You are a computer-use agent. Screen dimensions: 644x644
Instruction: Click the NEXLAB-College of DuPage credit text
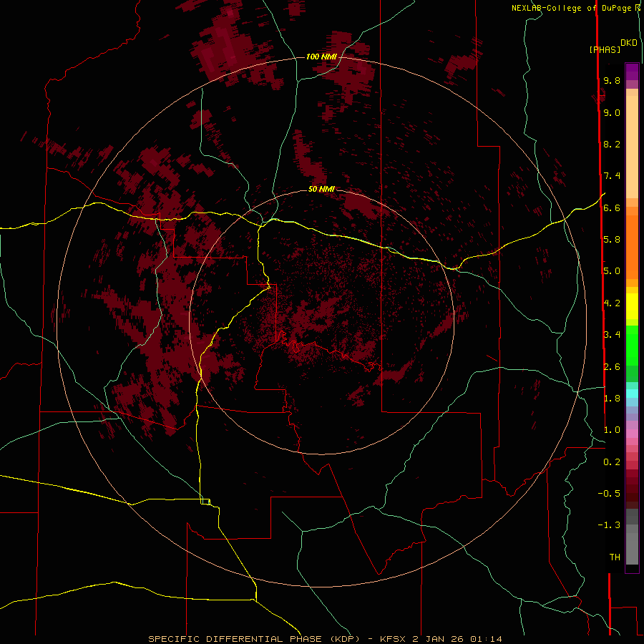coord(572,8)
